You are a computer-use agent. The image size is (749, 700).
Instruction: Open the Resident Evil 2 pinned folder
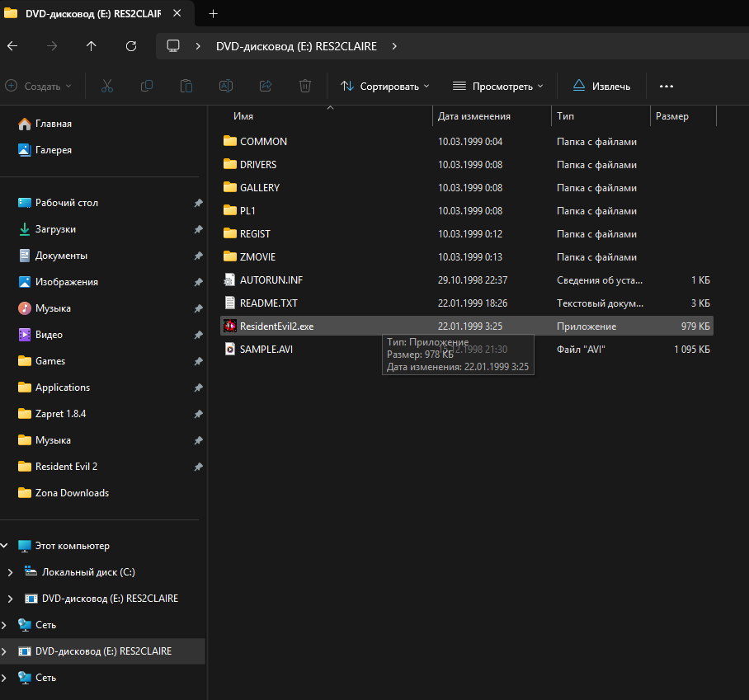58,467
